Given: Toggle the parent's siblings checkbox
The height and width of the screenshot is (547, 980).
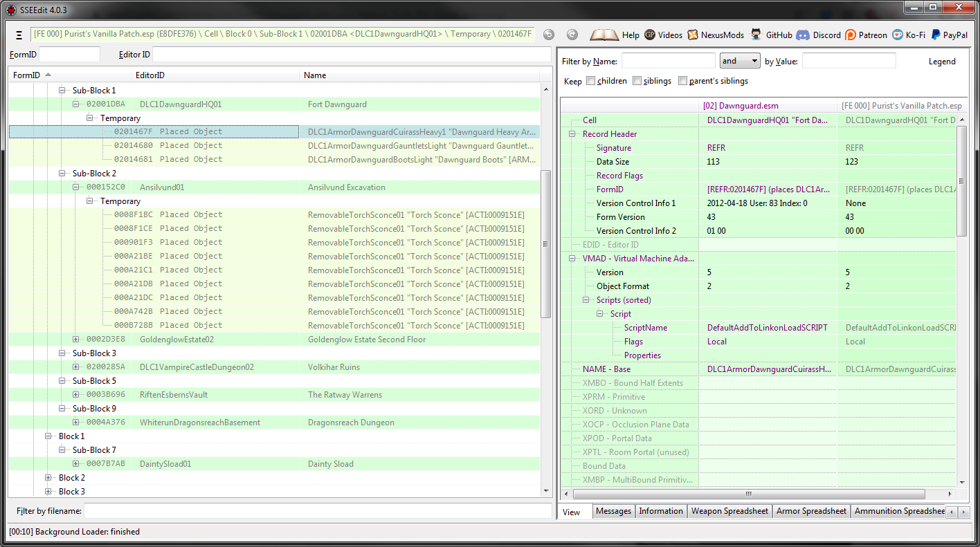Looking at the screenshot, I should click(x=682, y=81).
